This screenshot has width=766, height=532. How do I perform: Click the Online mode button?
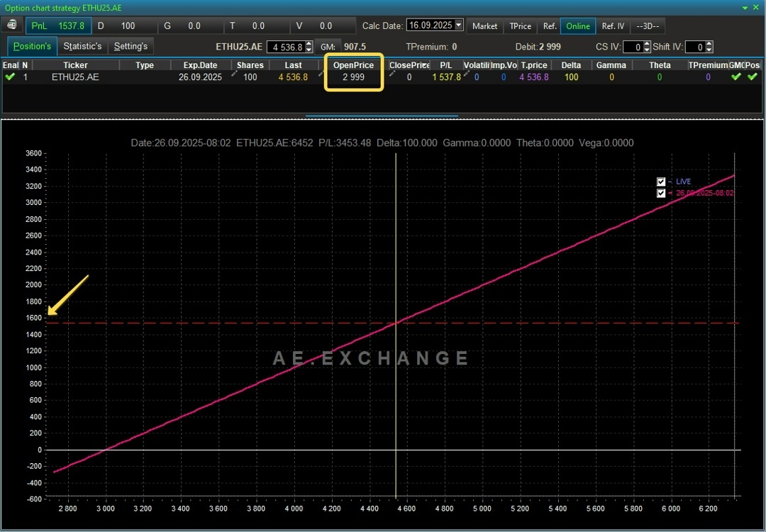[x=578, y=26]
